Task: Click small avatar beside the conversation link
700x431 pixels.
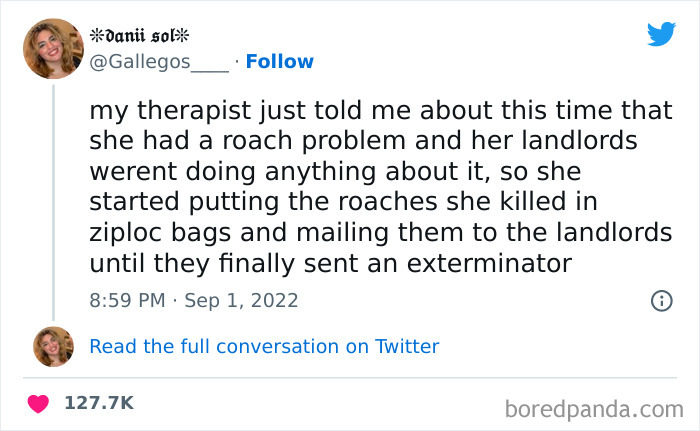Action: click(x=53, y=346)
